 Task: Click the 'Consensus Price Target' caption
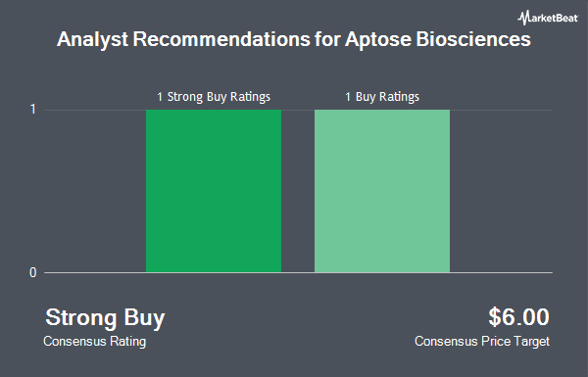(482, 342)
